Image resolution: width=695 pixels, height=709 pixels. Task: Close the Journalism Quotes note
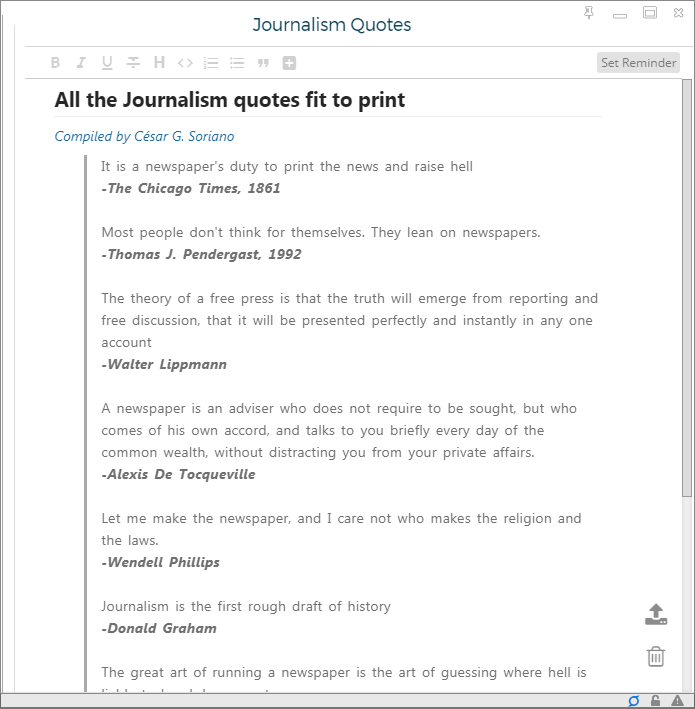[678, 13]
